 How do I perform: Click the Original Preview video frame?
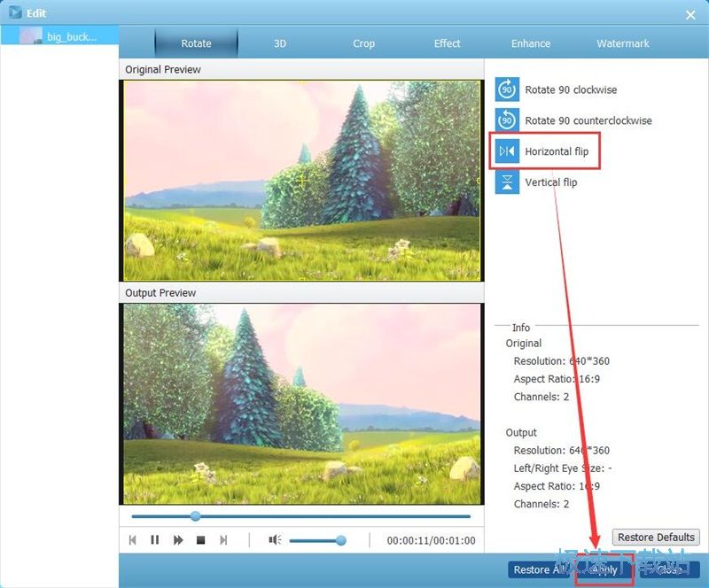(301, 181)
